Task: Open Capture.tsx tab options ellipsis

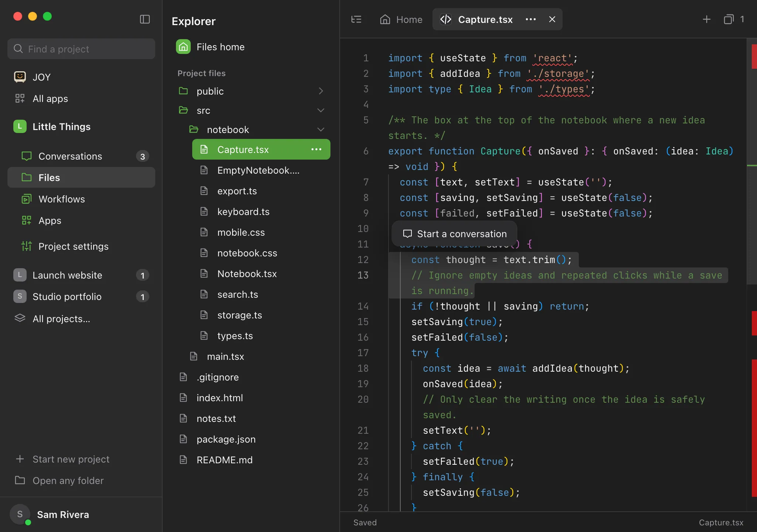Action: [x=530, y=19]
